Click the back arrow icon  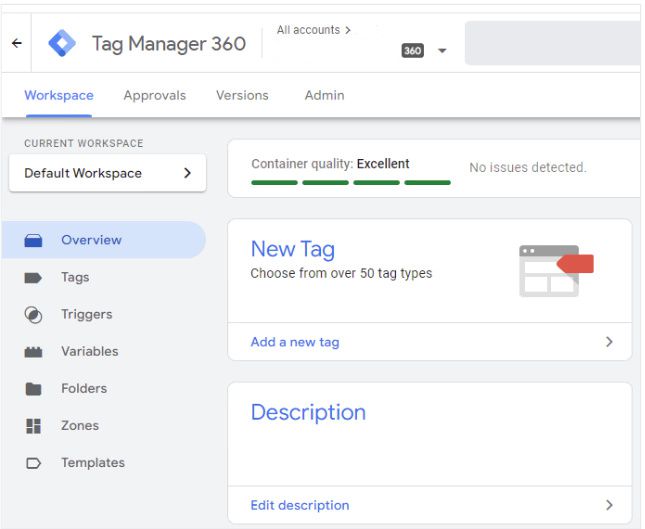point(16,44)
